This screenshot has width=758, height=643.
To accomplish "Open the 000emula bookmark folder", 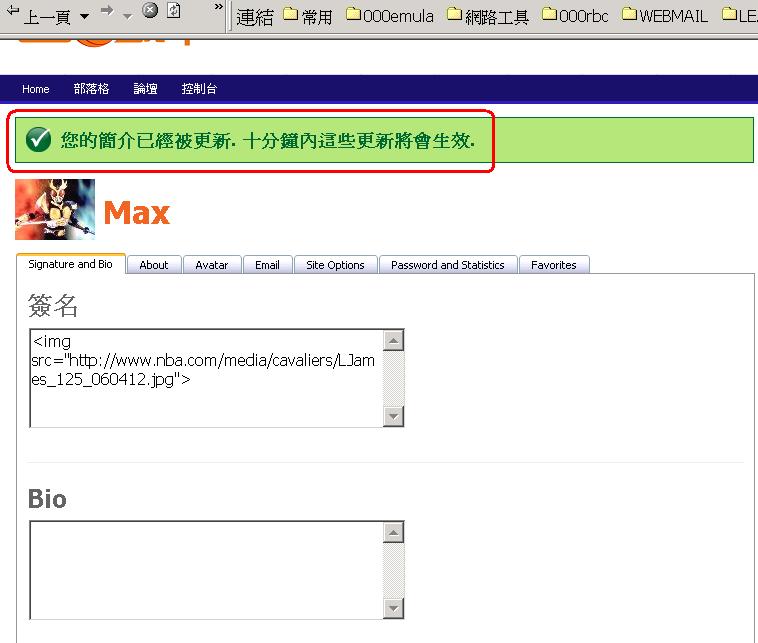I will pos(390,16).
